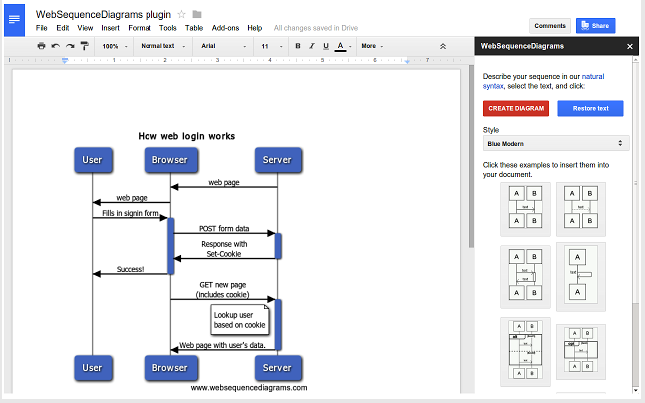Click the top Browser box in diagram
The height and width of the screenshot is (403, 645).
point(171,160)
